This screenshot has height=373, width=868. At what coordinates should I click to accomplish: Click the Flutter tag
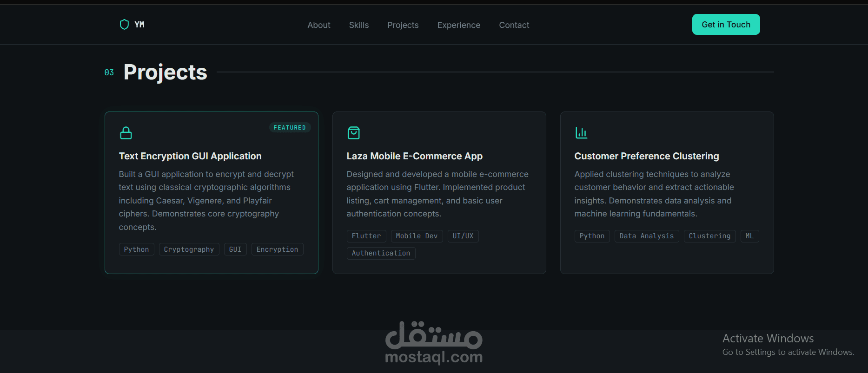(x=366, y=236)
